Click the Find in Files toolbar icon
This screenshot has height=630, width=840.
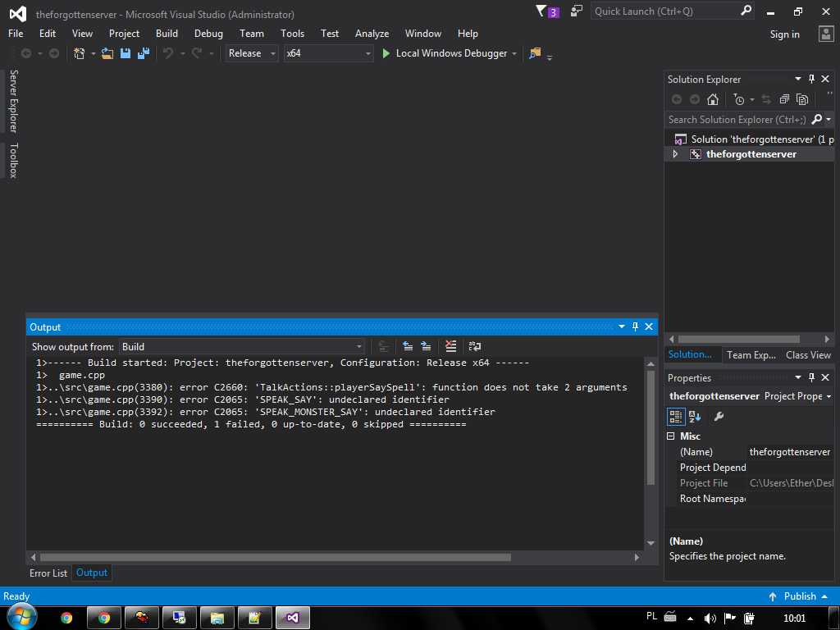[x=535, y=53]
